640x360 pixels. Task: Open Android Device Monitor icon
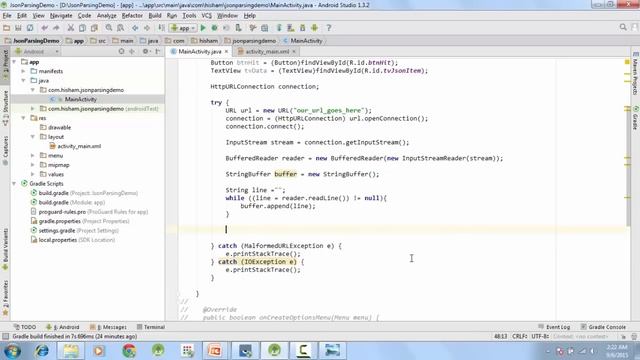(314, 28)
